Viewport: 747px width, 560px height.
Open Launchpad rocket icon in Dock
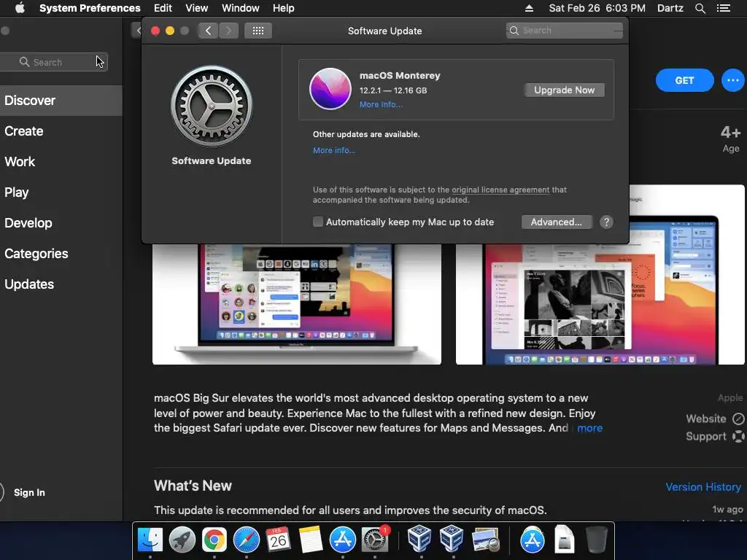point(182,540)
